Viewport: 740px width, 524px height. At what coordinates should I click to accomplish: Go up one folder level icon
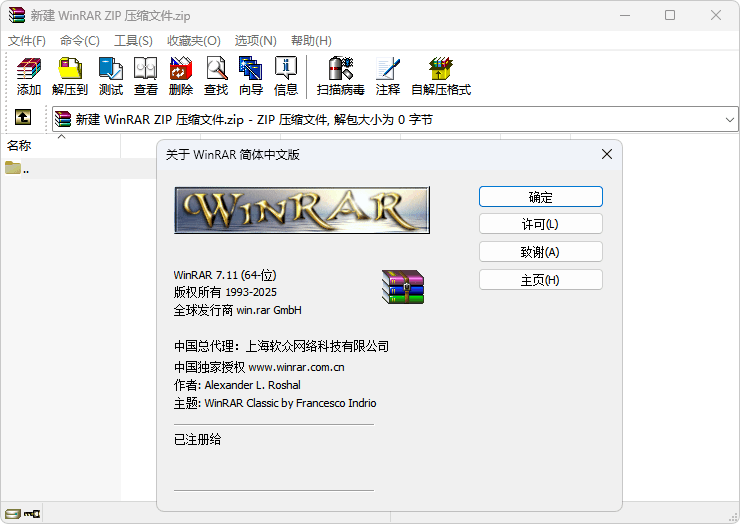(x=23, y=117)
